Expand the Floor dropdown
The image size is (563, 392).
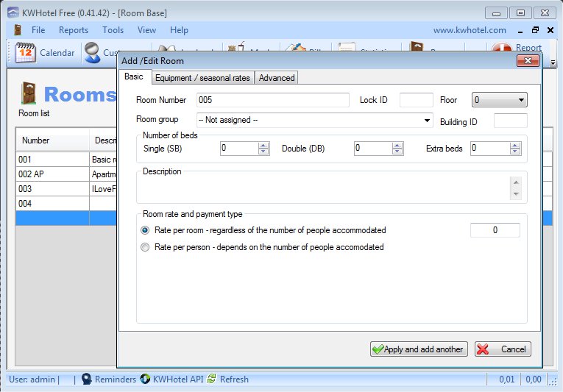coord(521,100)
